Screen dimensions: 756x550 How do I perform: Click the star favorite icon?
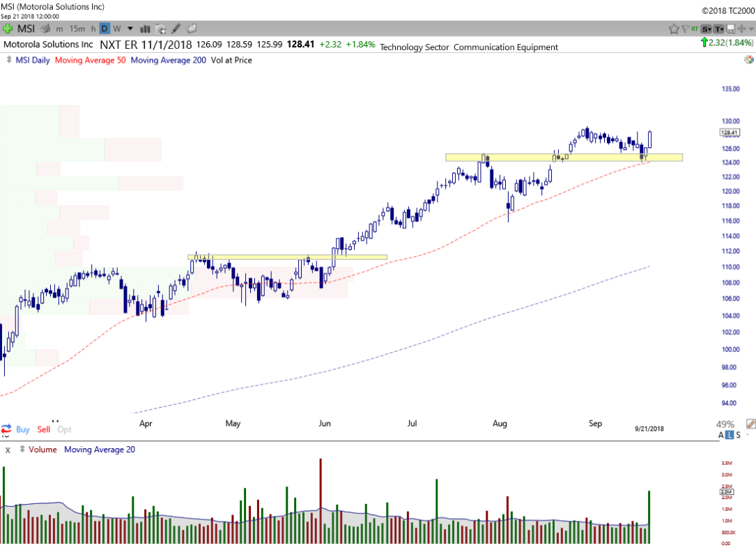[674, 29]
